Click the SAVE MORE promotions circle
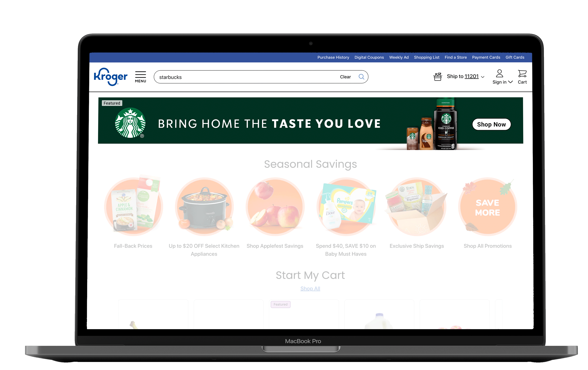Screen dimensions: 588x370 click(x=488, y=207)
